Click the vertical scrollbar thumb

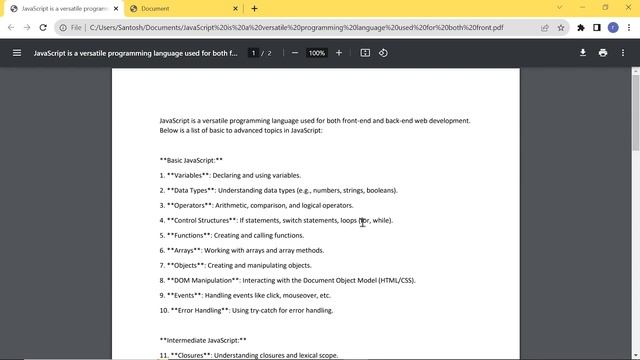point(636,113)
